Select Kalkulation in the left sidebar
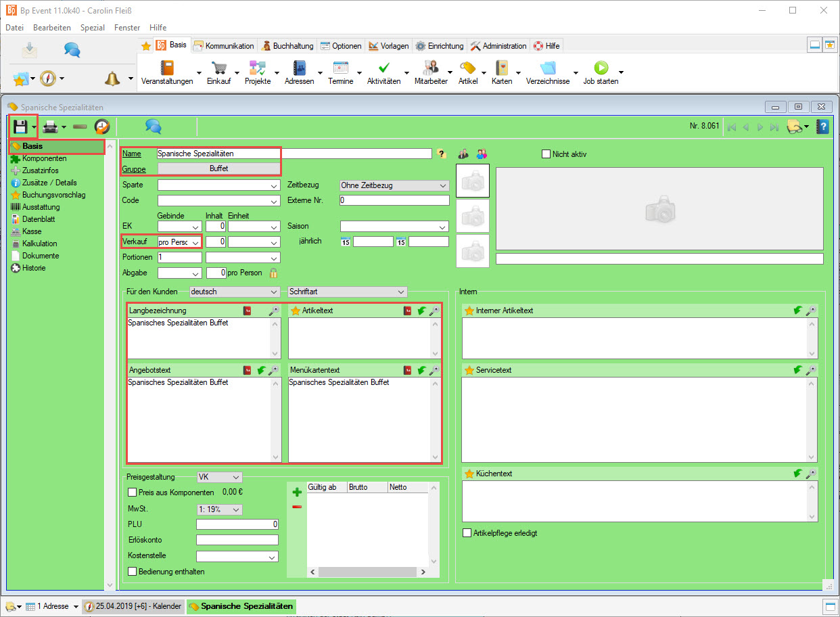Viewport: 840px width, 617px height. (39, 244)
